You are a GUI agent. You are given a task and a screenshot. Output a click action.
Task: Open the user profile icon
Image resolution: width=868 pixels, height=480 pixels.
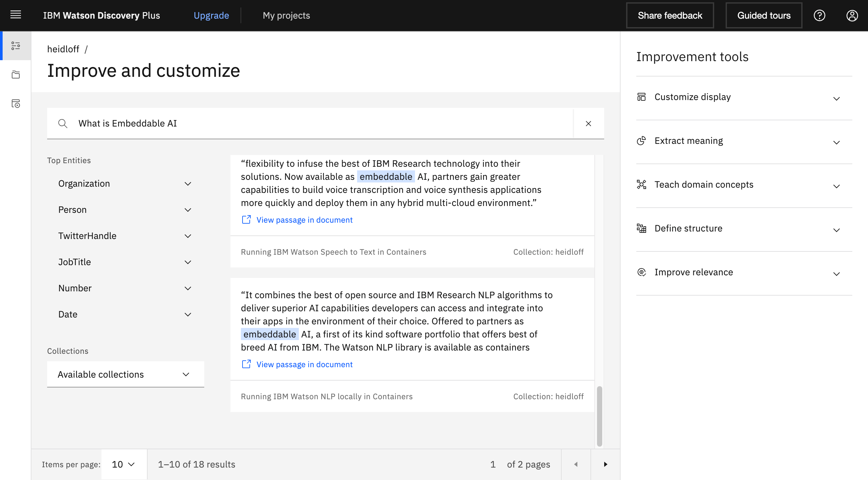click(x=852, y=15)
